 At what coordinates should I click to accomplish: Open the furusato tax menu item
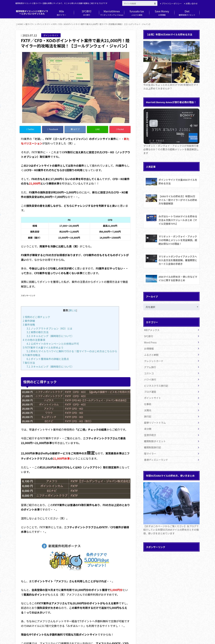point(137,13)
